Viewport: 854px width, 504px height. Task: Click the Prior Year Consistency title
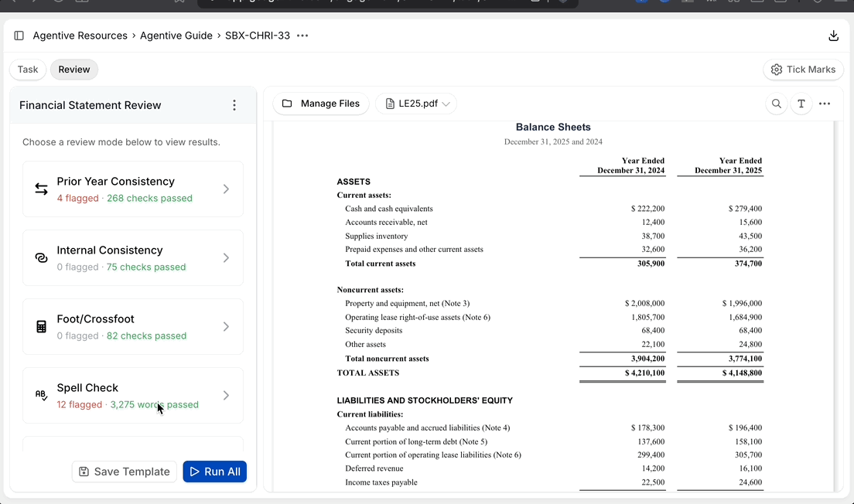[x=115, y=181]
